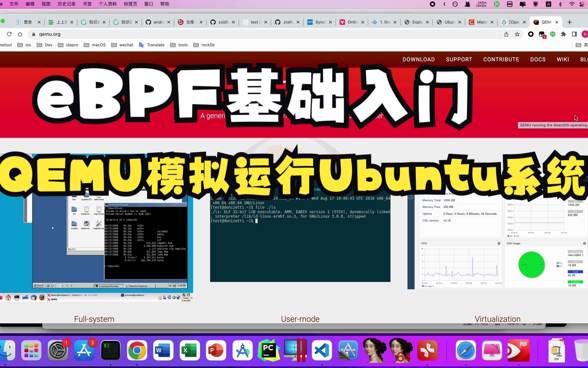Expand the rock5b bookmarks folder
Viewport: 588px width, 368px height.
coord(203,45)
